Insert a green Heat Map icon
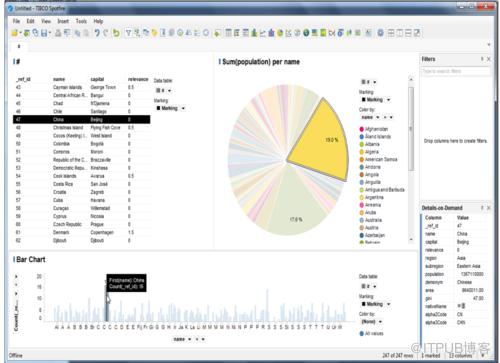This screenshot has height=363, width=500. tap(323, 33)
